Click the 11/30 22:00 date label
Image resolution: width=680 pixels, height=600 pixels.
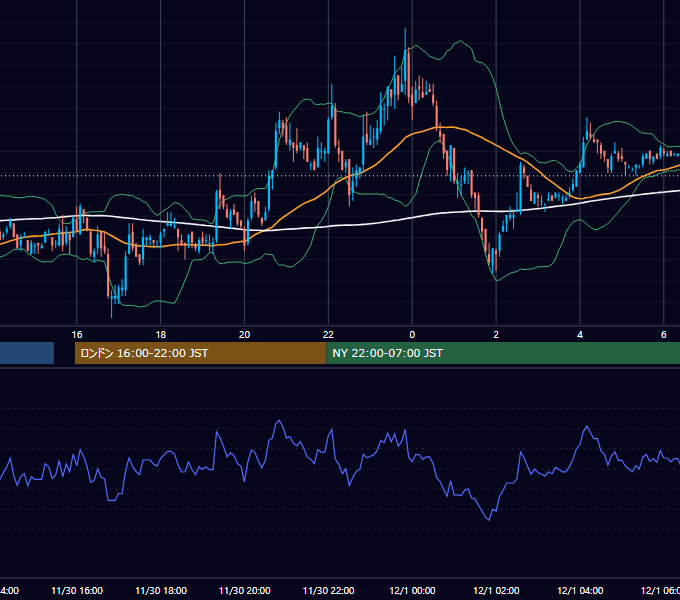pos(328,590)
